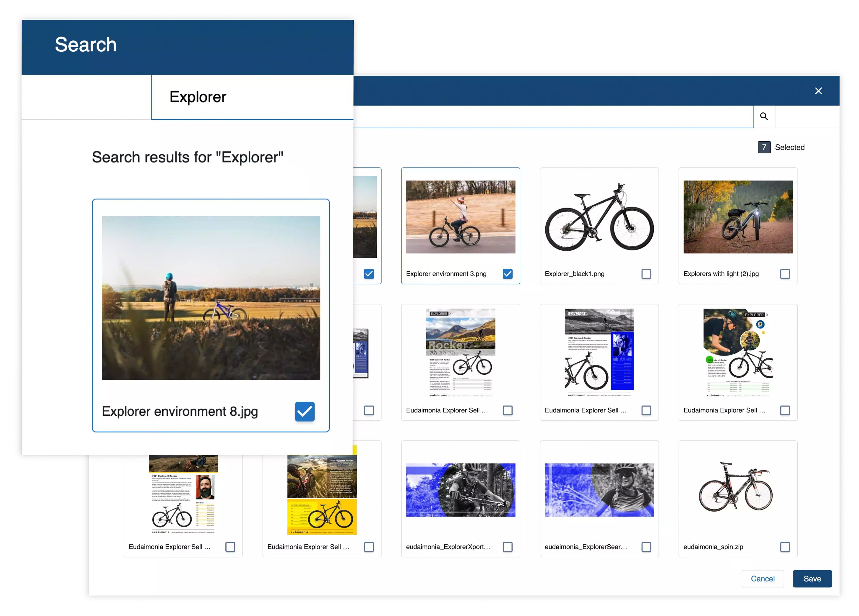Uncheck Explorer environment 8.jpg checkbox
The image size is (859, 616).
(x=304, y=412)
